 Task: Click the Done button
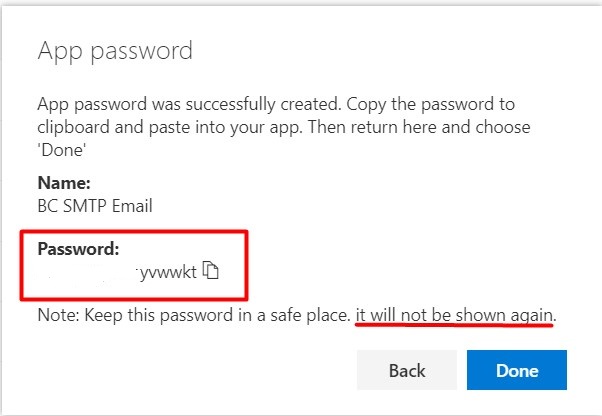516,370
